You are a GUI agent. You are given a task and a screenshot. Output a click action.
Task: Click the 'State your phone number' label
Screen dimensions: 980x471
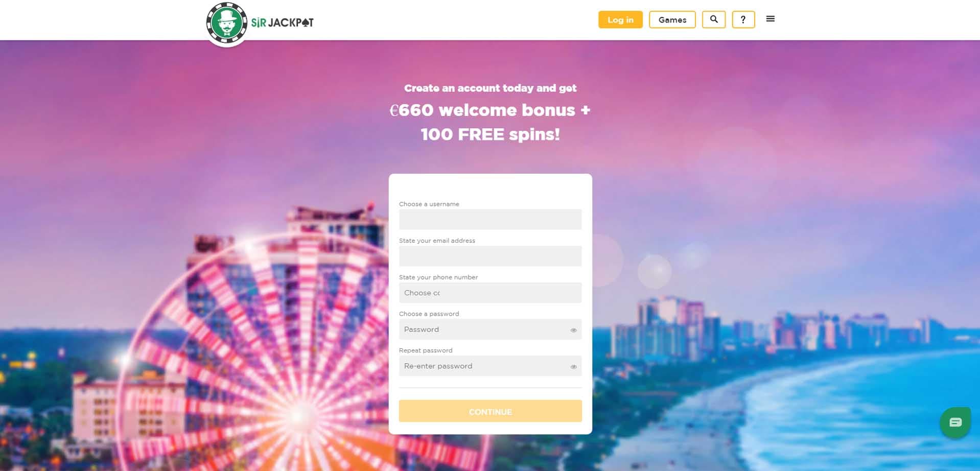[x=438, y=277]
